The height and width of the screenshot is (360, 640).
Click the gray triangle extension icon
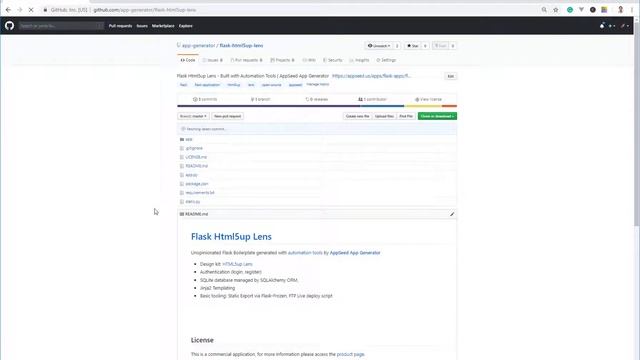[x=581, y=10]
